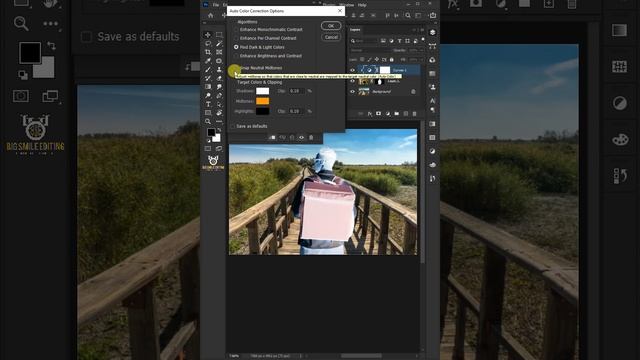This screenshot has height=360, width=640.
Task: Create a new group folder icon
Action: [x=396, y=113]
